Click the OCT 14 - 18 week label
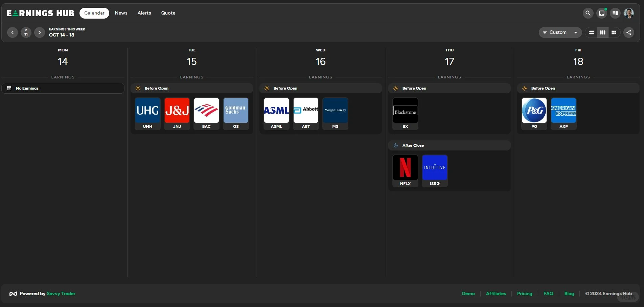 coord(62,35)
